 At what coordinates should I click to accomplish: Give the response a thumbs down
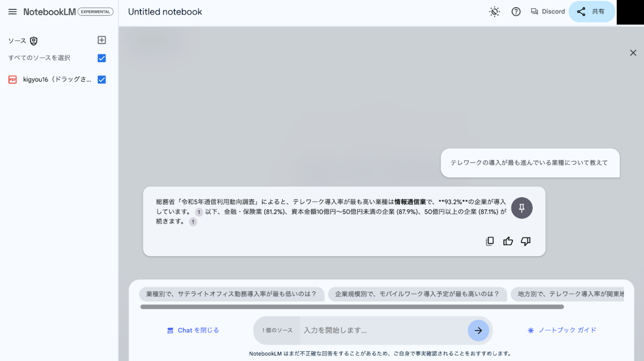tap(525, 241)
